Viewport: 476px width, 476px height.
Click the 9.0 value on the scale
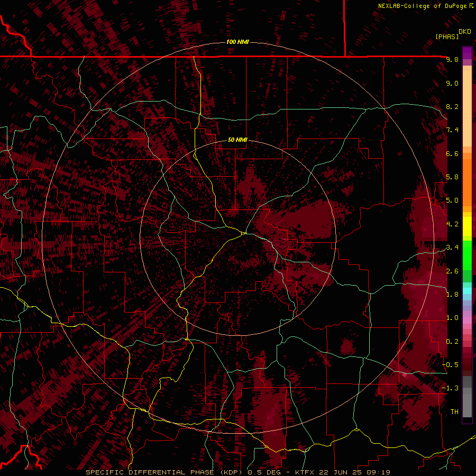click(452, 83)
